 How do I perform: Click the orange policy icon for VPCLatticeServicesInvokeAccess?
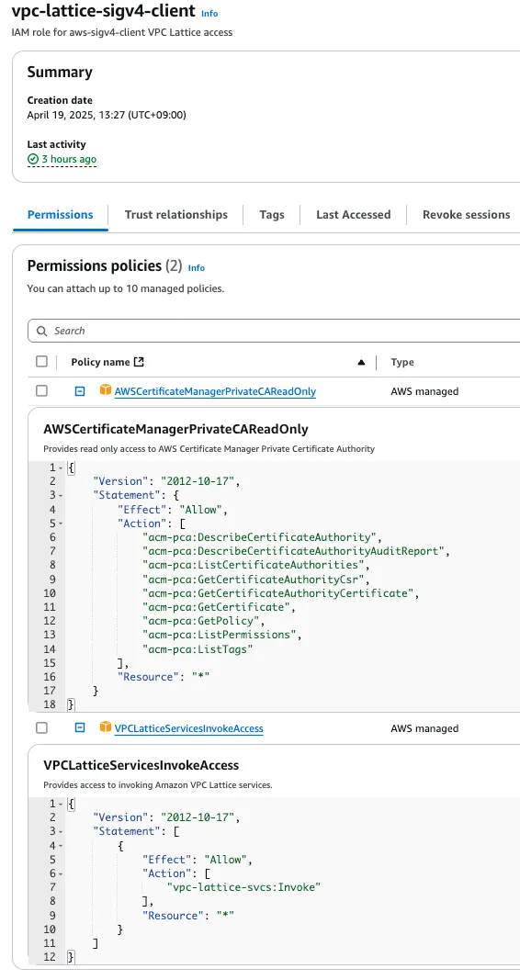point(106,727)
